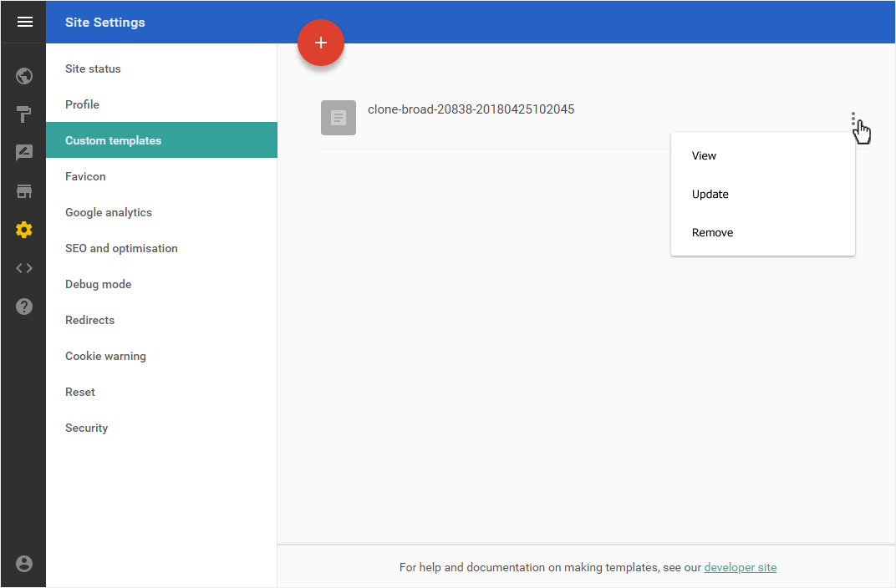This screenshot has height=588, width=896.
Task: Choose Update from the template menu
Action: (x=763, y=194)
